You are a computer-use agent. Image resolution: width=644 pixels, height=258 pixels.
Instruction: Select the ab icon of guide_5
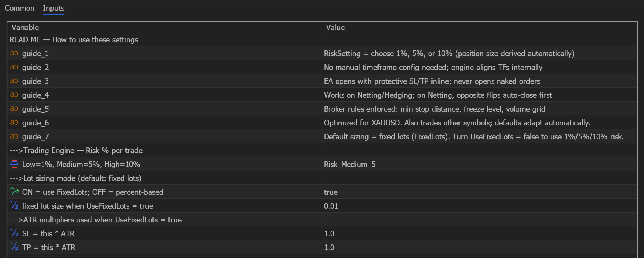pos(14,109)
